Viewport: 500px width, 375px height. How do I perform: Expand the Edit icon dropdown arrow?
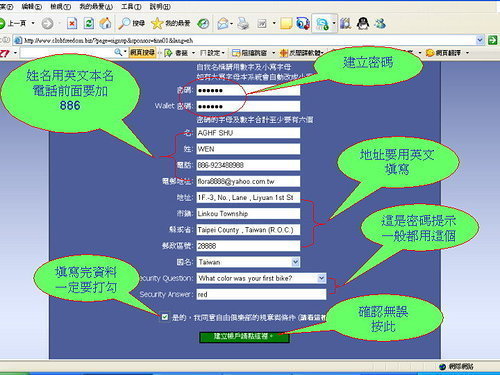click(x=274, y=23)
